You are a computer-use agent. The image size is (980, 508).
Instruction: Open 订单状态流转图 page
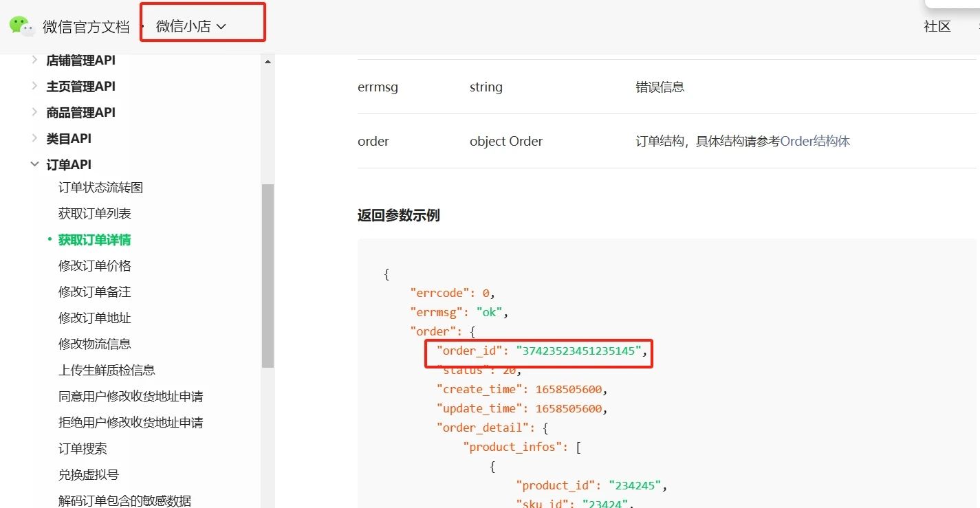tap(100, 188)
